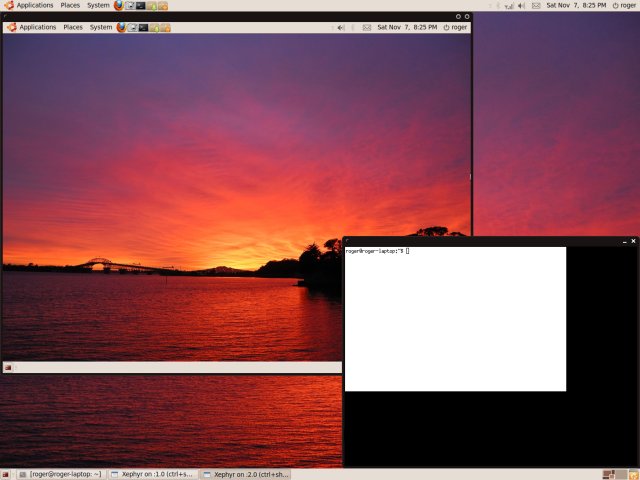Launch Firefox in the nested Xephyr desktop panel
The width and height of the screenshot is (640, 480).
click(x=123, y=27)
